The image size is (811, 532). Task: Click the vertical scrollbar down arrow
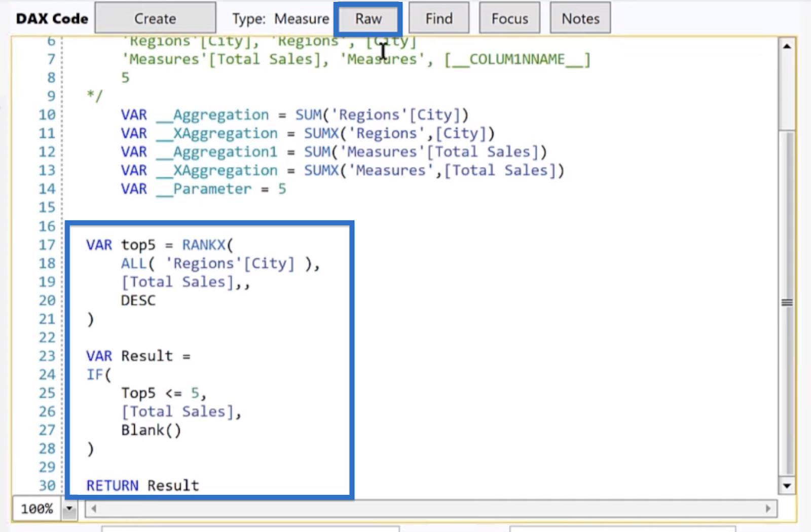tap(787, 485)
